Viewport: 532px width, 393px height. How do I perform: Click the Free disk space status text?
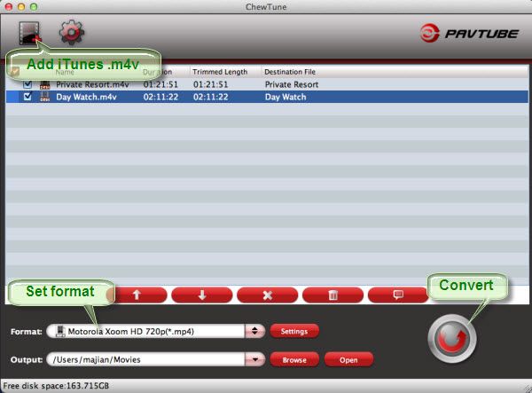56,386
